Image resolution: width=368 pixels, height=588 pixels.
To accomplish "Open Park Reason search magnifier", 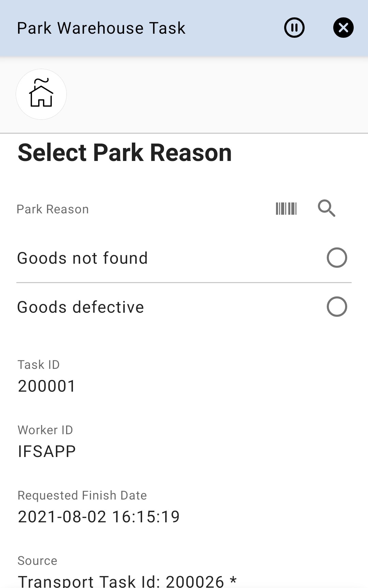I will (326, 208).
